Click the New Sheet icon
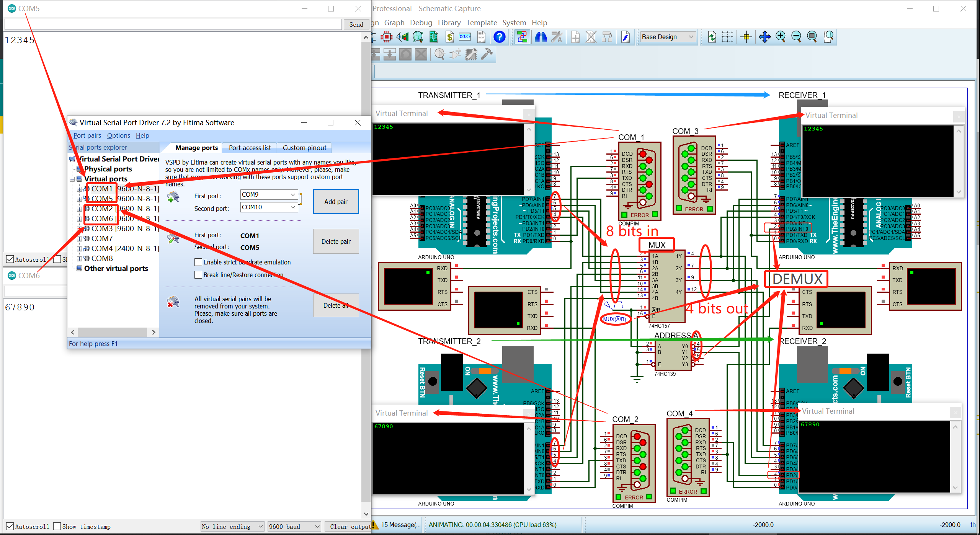This screenshot has width=980, height=535. point(575,37)
